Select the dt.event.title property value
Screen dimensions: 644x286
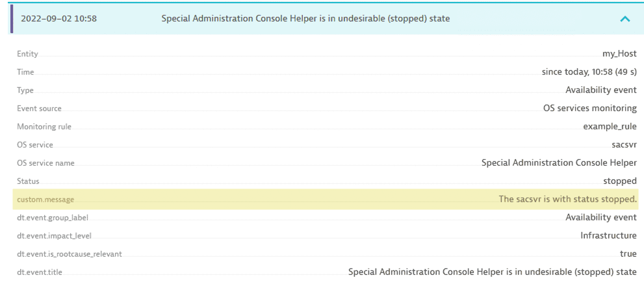(x=492, y=272)
